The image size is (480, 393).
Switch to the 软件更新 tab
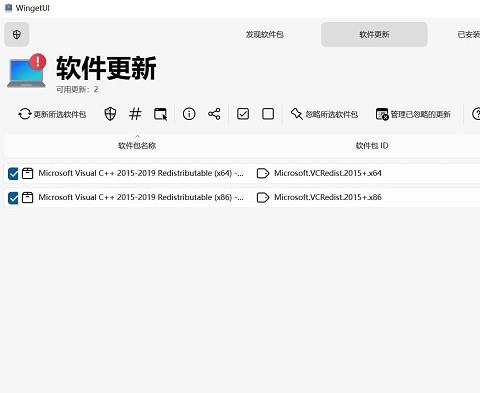click(x=374, y=34)
